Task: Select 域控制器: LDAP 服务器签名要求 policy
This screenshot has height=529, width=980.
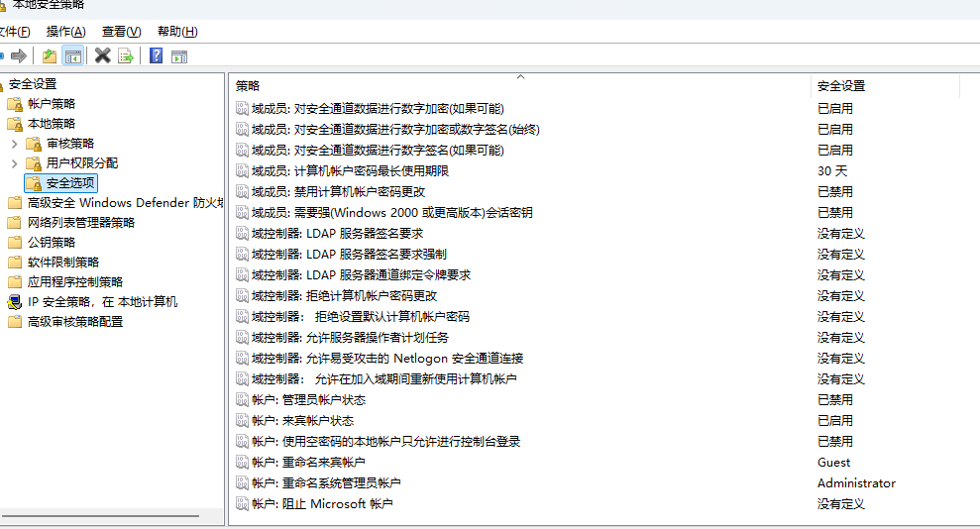Action: [338, 234]
